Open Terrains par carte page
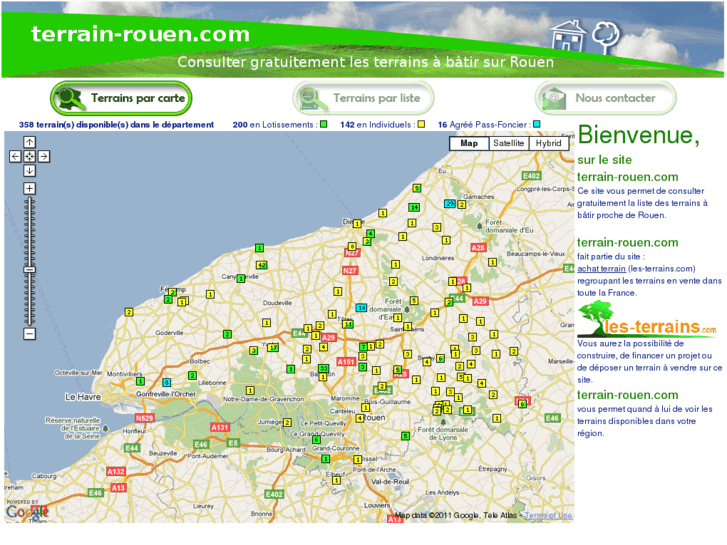This screenshot has width=727, height=545. coord(121,98)
